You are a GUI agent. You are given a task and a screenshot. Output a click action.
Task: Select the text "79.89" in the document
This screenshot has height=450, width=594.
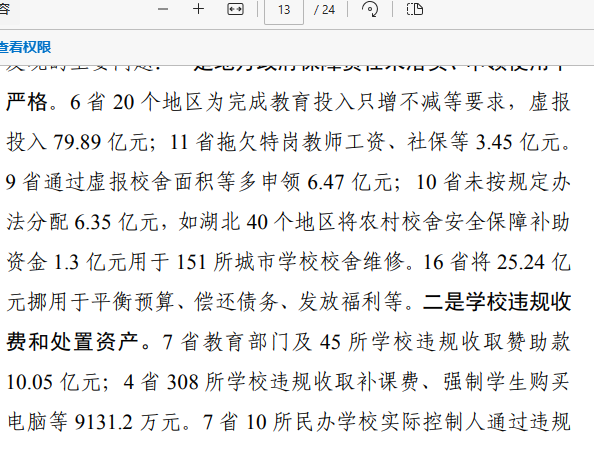(77, 142)
